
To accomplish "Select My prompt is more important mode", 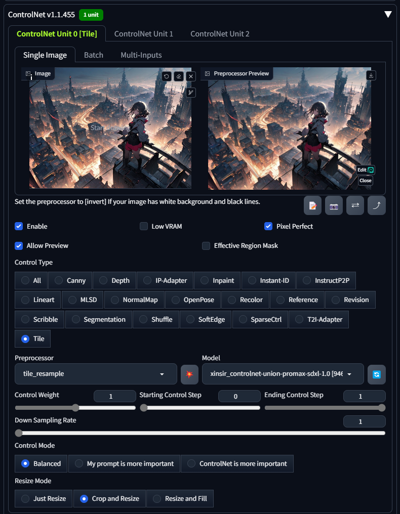I will click(x=124, y=464).
